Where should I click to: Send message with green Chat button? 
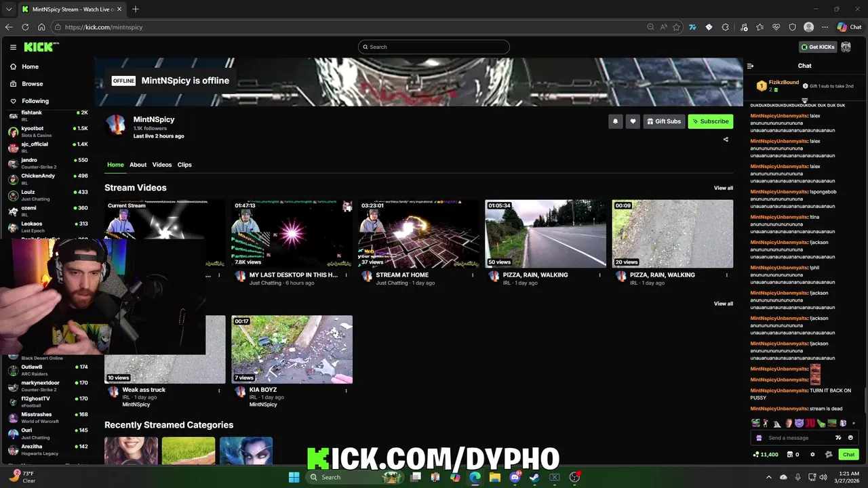pos(848,454)
